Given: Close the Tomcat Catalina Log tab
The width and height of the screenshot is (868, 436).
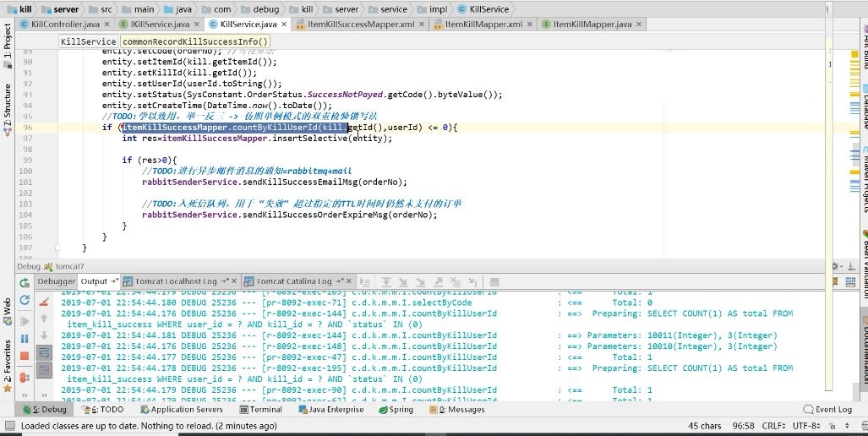Looking at the screenshot, I should 349,281.
